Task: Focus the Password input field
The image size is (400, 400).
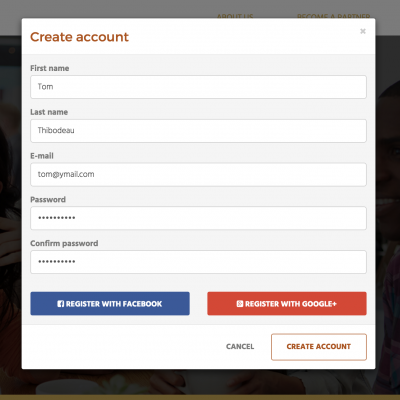Action: pos(198,218)
